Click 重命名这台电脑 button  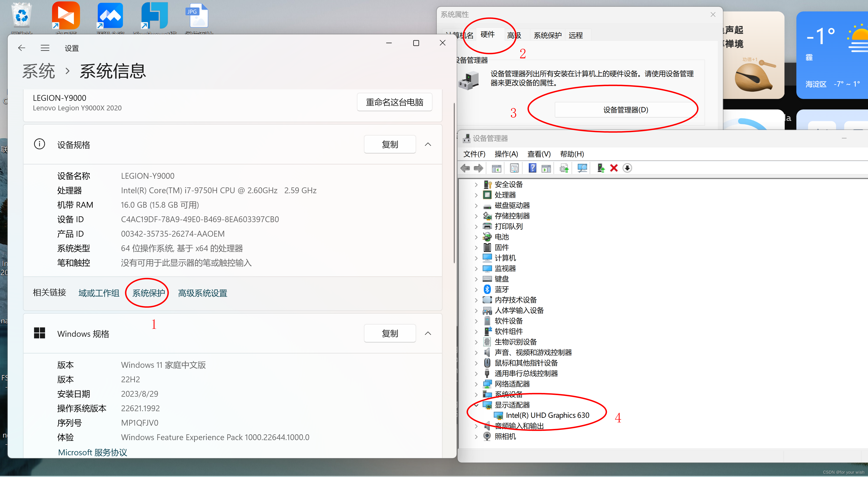click(x=395, y=102)
